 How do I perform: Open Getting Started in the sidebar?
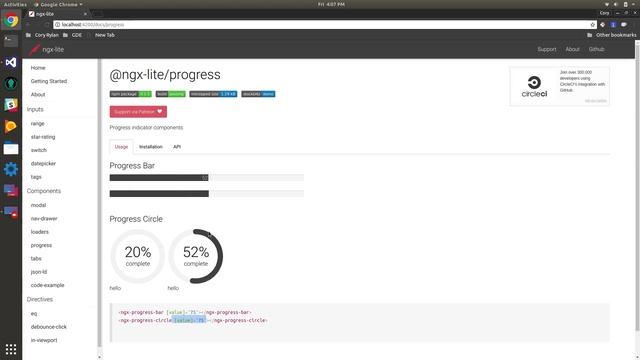click(x=49, y=81)
